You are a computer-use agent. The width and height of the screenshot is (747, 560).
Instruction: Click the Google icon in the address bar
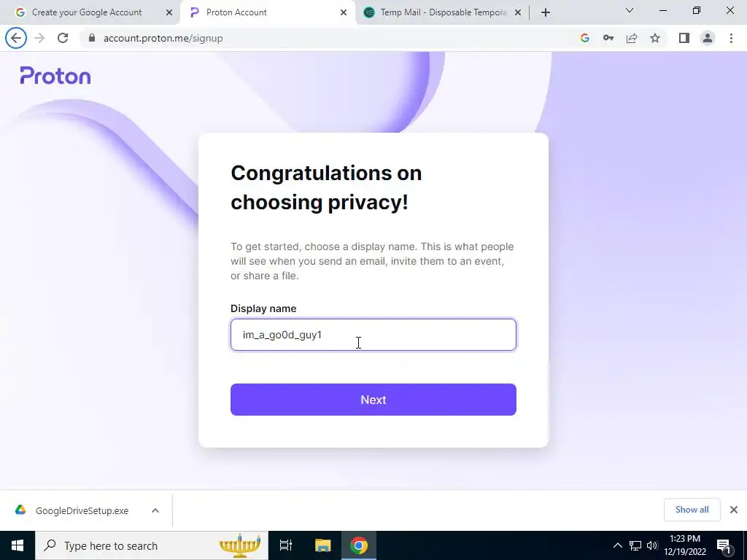[585, 38]
